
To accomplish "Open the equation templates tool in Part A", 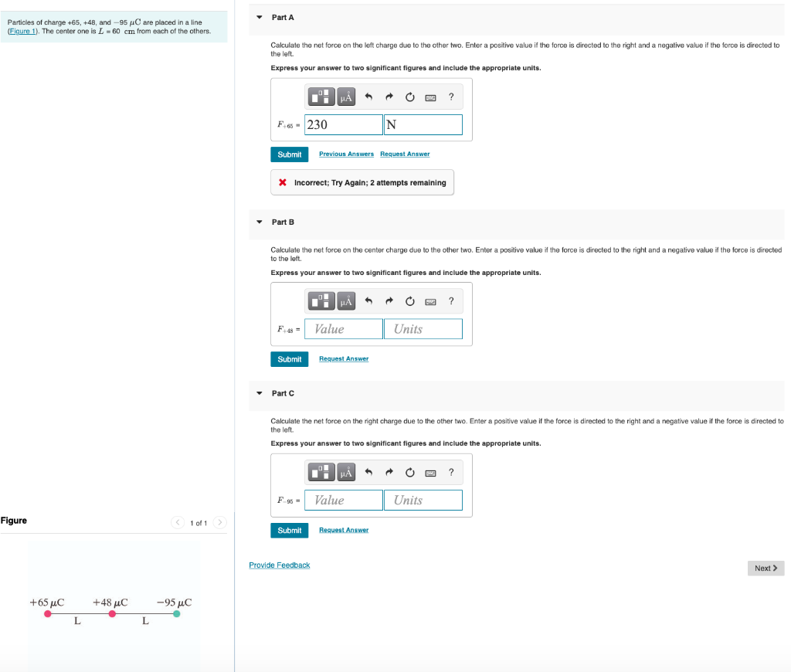I will (x=321, y=96).
